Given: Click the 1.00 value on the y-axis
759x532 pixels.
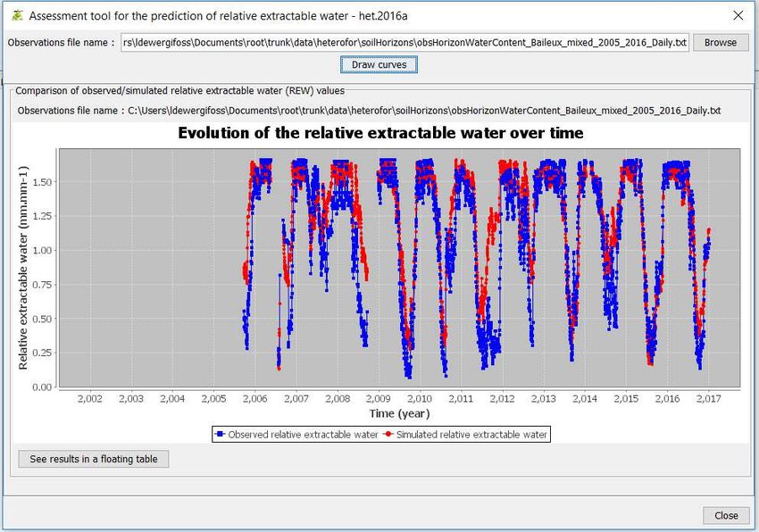Looking at the screenshot, I should click(42, 250).
